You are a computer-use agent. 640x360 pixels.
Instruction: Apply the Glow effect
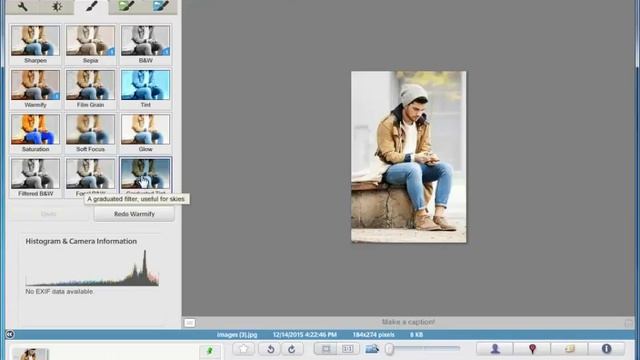[145, 133]
